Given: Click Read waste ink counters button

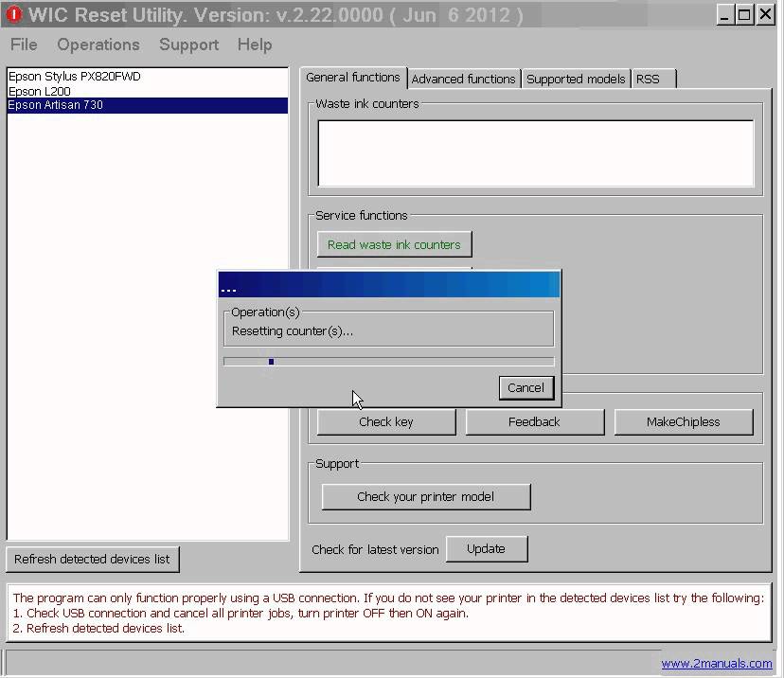Looking at the screenshot, I should [394, 244].
